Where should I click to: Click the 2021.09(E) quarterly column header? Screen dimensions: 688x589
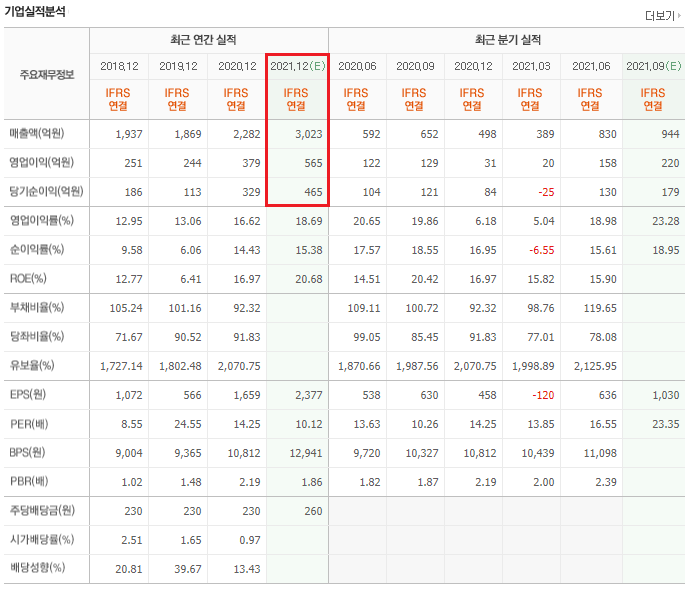(x=653, y=66)
